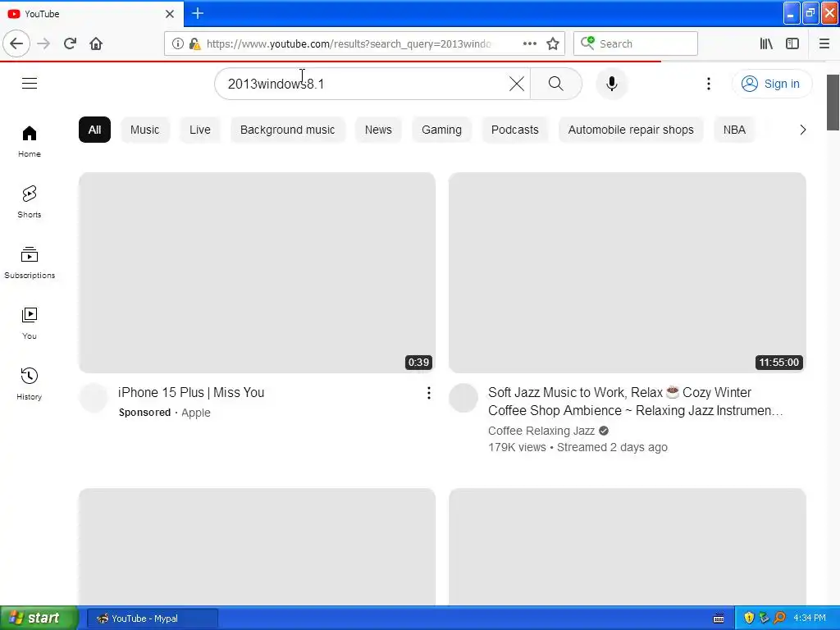Open Coffee Relaxing Jazz channel name
This screenshot has width=840, height=630.
541,431
